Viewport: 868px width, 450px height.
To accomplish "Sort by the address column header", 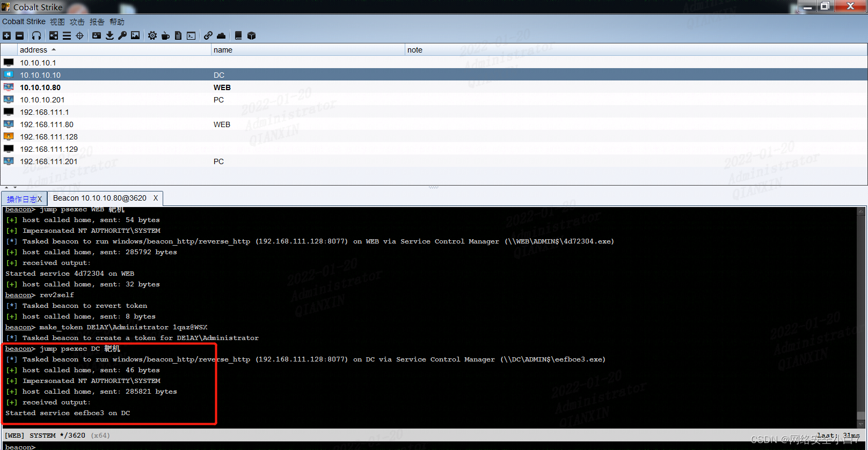I will pyautogui.click(x=114, y=50).
